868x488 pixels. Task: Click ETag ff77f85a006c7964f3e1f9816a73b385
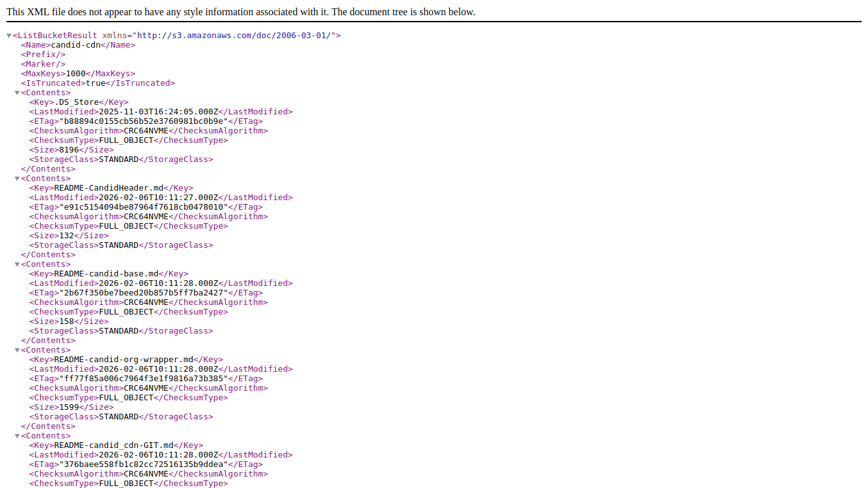pyautogui.click(x=143, y=379)
